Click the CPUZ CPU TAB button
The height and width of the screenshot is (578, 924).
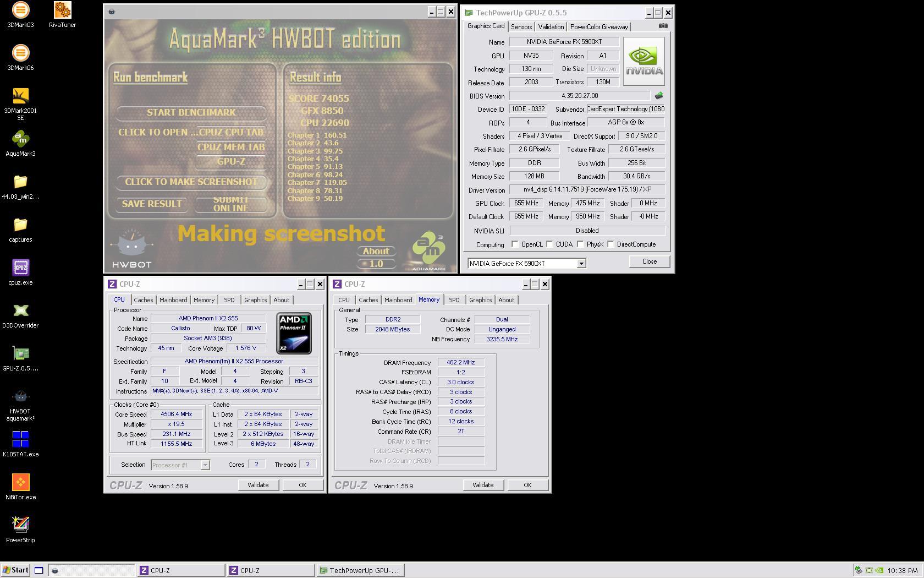coord(231,132)
